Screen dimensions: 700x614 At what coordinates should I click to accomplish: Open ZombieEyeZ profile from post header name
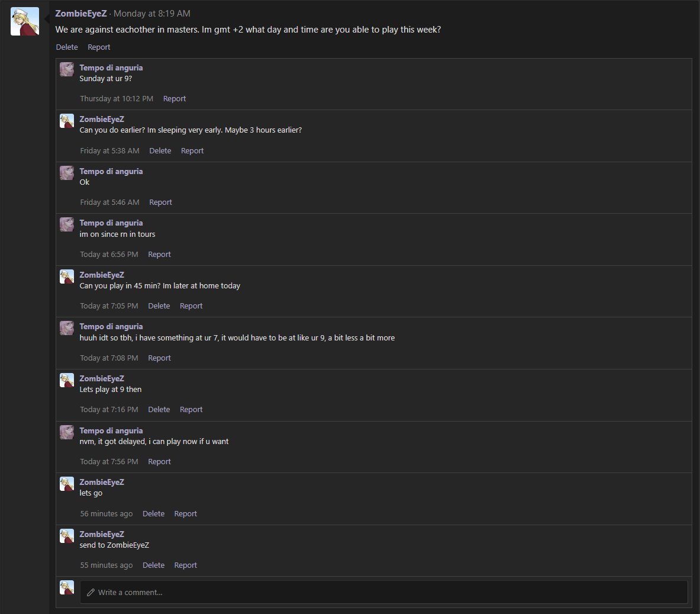[81, 14]
